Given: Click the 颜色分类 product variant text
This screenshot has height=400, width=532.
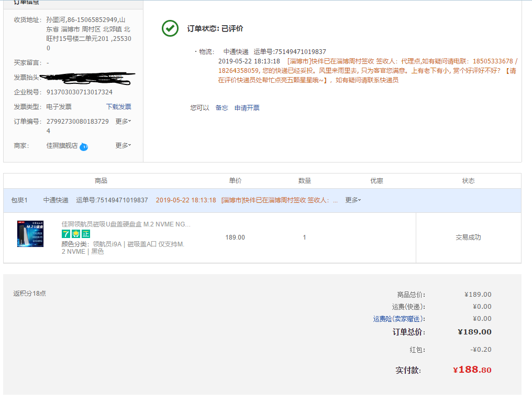Looking at the screenshot, I should pos(123,248).
